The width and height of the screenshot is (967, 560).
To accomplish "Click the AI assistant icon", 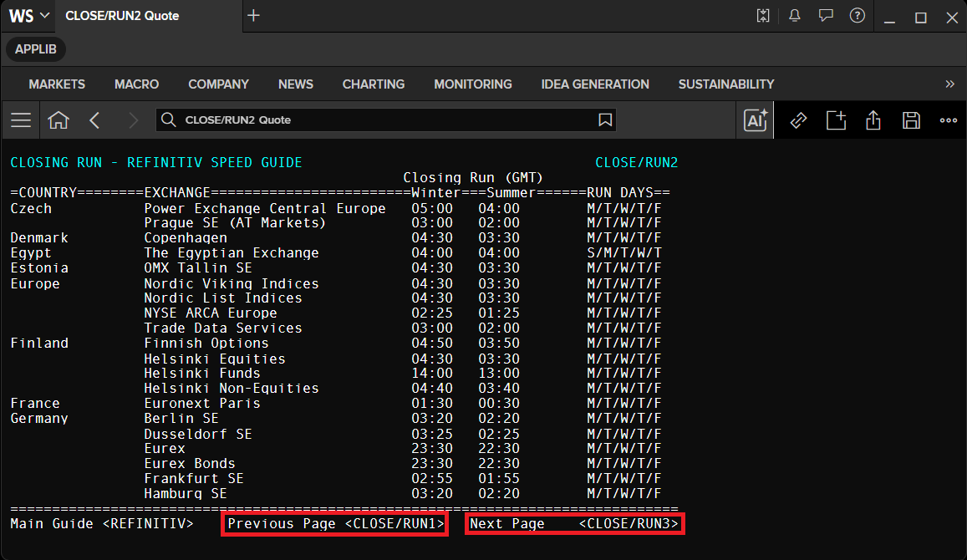I will click(756, 120).
